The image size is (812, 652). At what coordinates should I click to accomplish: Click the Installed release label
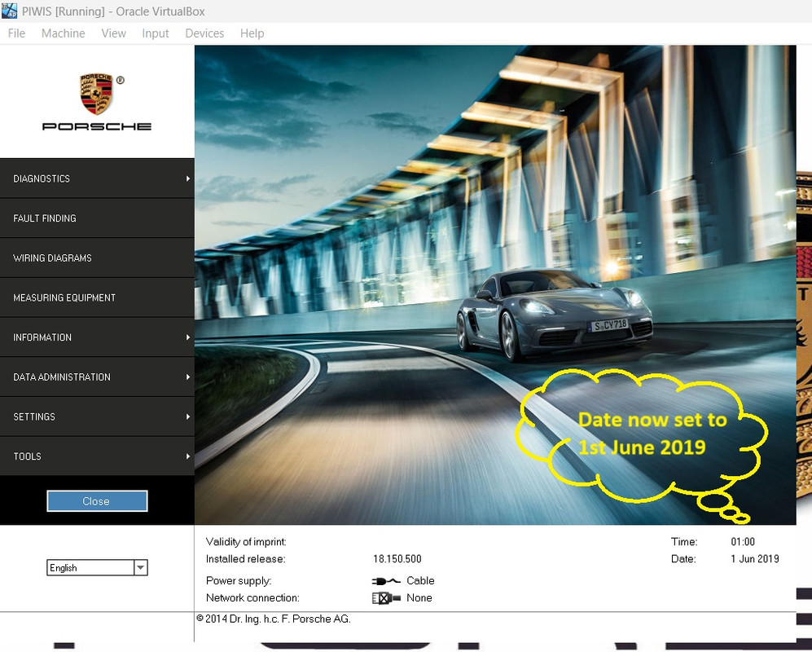245,559
